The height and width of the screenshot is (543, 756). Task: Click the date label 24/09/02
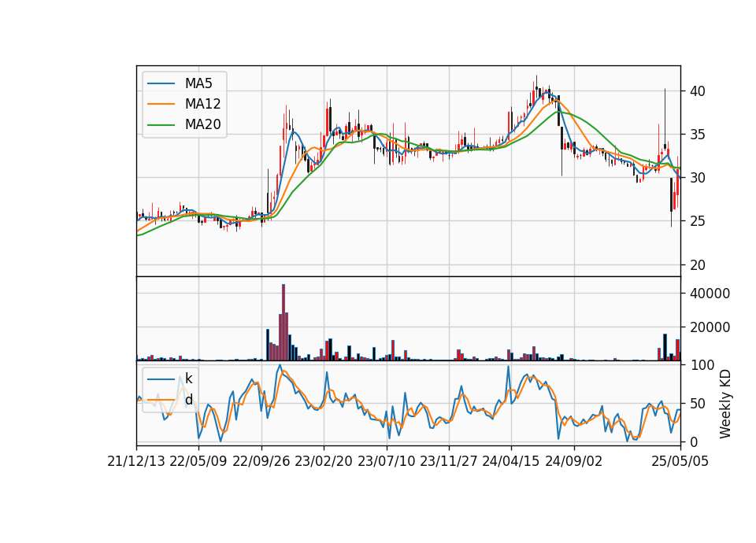tap(574, 461)
